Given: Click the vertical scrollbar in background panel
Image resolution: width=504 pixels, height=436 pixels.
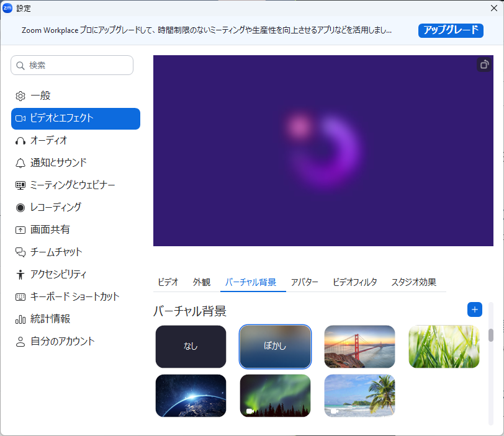Looking at the screenshot, I should point(490,335).
